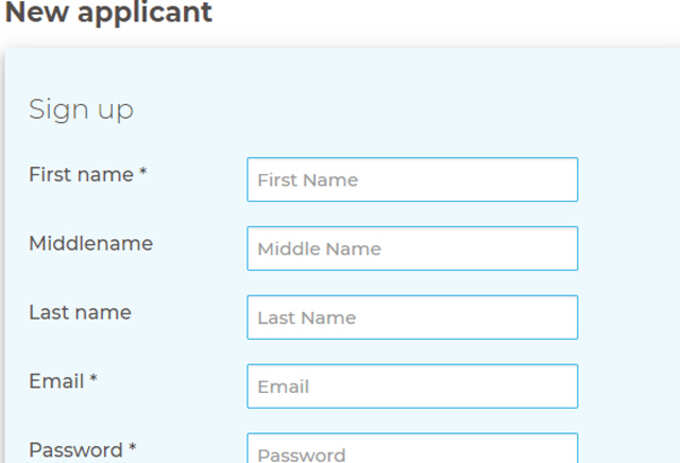The width and height of the screenshot is (680, 463).
Task: Select the Last Name input field
Action: pyautogui.click(x=412, y=317)
